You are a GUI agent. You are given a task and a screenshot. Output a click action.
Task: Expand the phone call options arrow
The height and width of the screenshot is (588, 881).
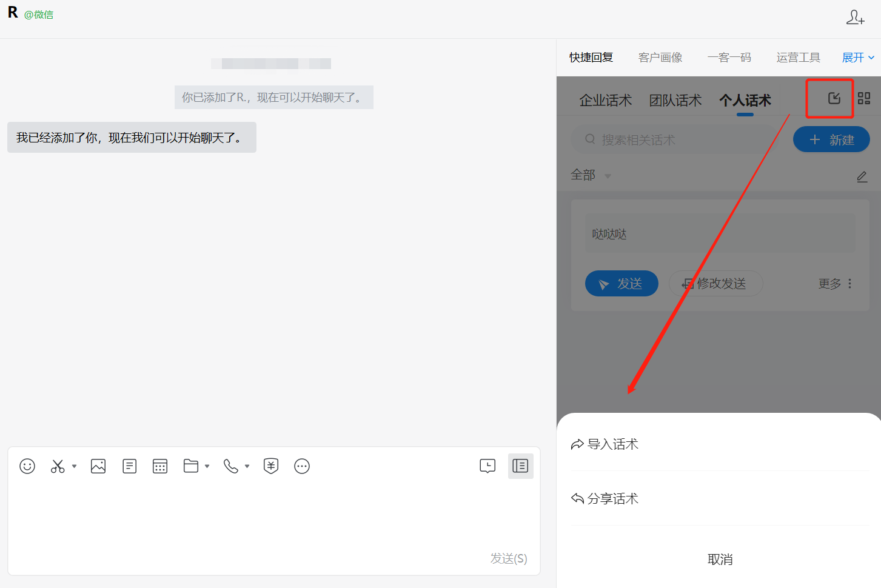[247, 466]
